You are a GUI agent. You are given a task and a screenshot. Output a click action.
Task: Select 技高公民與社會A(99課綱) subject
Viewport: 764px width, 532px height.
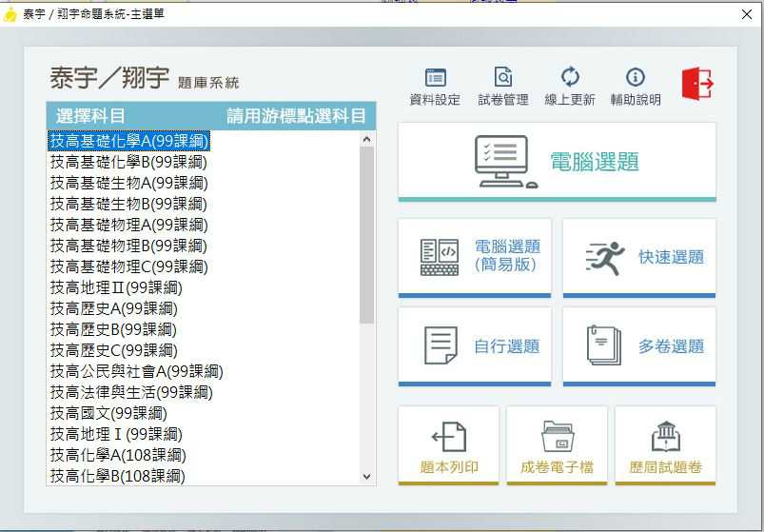[136, 371]
